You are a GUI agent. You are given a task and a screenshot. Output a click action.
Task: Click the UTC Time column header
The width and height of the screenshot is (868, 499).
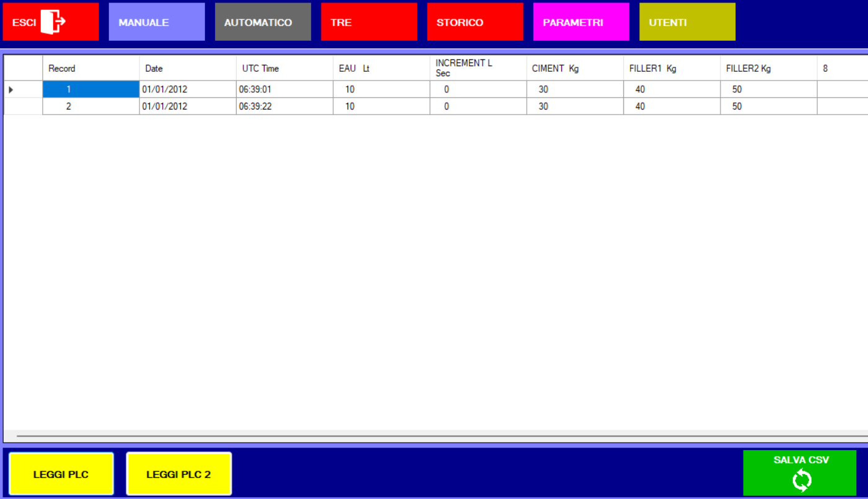284,68
